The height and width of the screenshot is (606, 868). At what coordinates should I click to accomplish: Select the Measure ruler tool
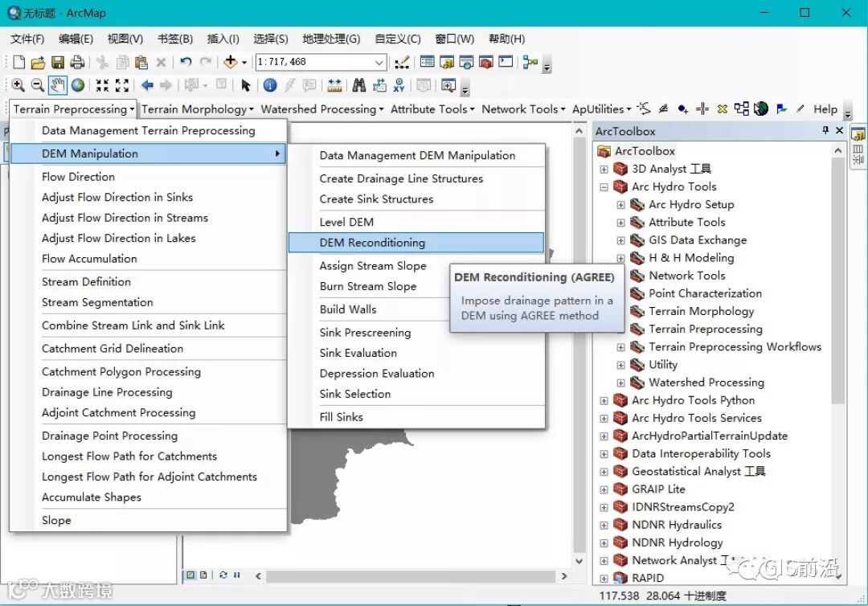pyautogui.click(x=334, y=85)
